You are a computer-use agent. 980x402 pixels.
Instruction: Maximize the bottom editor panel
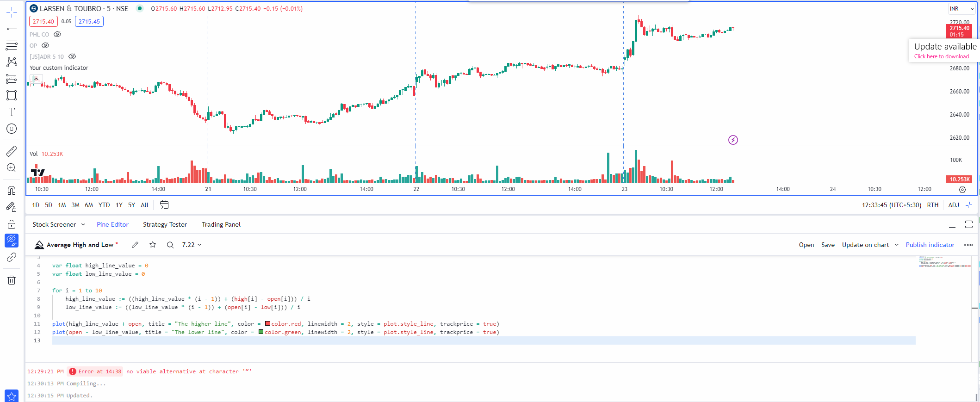[x=969, y=224]
